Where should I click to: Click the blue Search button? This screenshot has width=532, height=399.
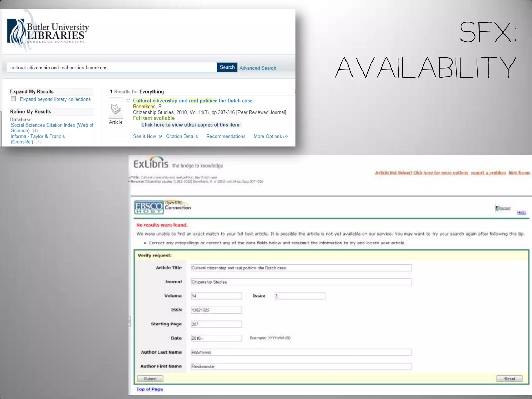[227, 67]
